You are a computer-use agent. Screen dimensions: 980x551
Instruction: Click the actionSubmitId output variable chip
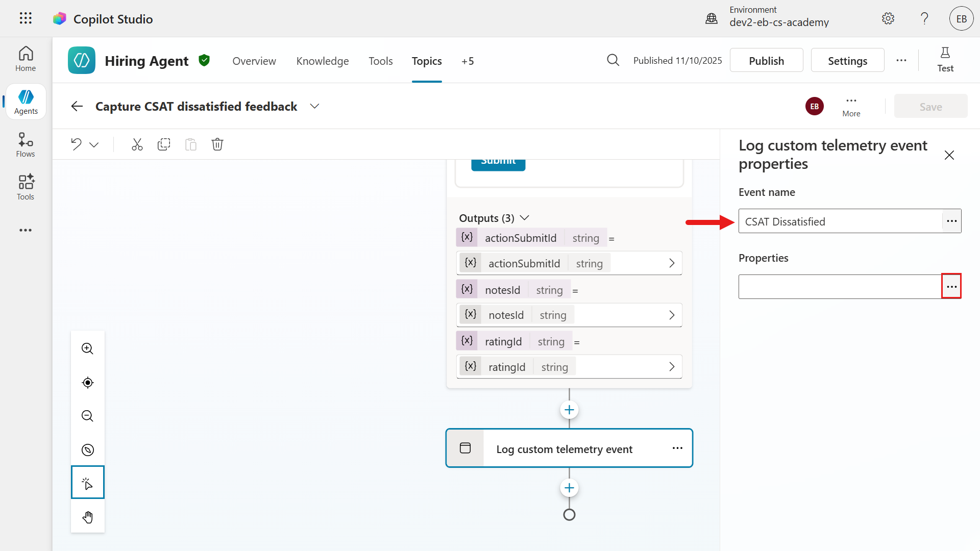(x=531, y=238)
